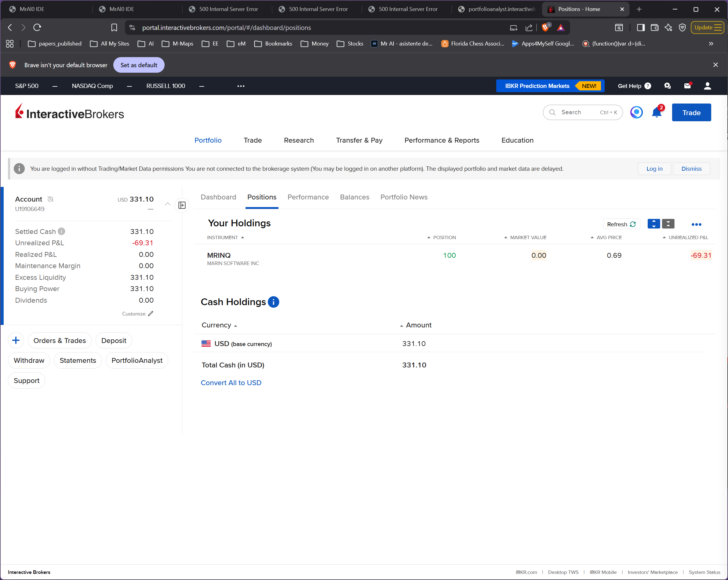The image size is (728, 580).
Task: Open Brave wallet icon
Action: coord(654,27)
